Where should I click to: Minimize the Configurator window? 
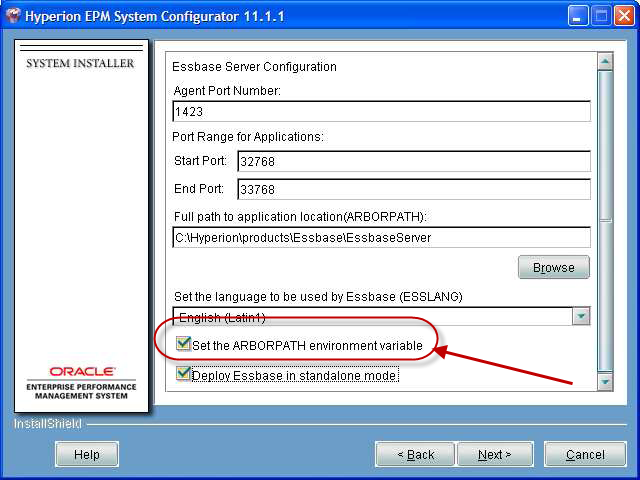(x=578, y=16)
